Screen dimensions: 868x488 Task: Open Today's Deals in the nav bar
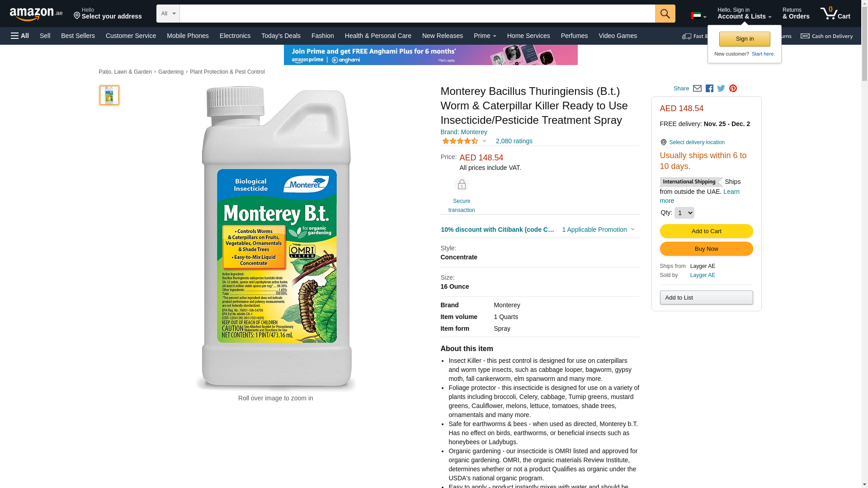[281, 36]
